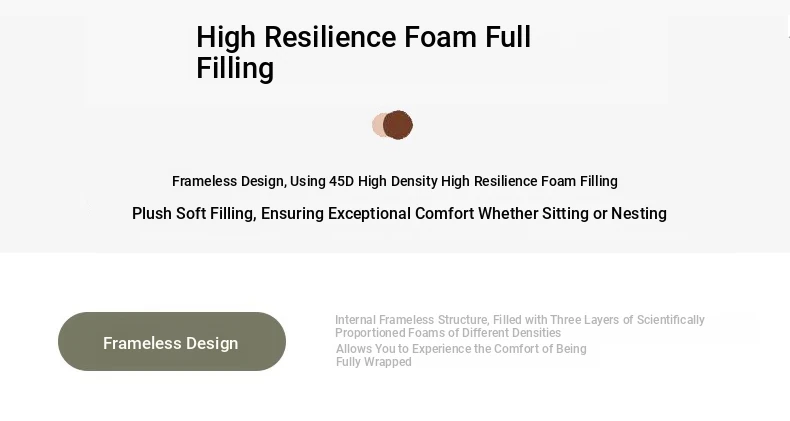Image resolution: width=790 pixels, height=421 pixels.
Task: Click the grey "Fully Wrapped" text
Action: (x=374, y=362)
